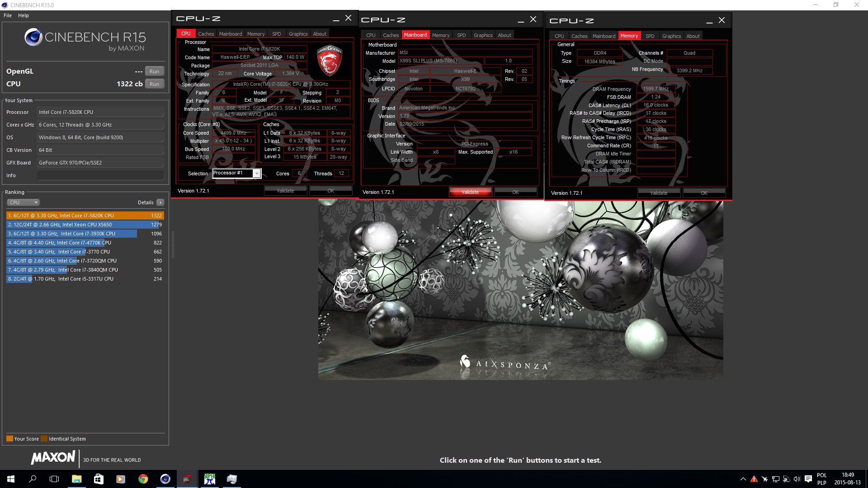
Task: Click Validate in right CPU-Z window
Action: coord(659,193)
